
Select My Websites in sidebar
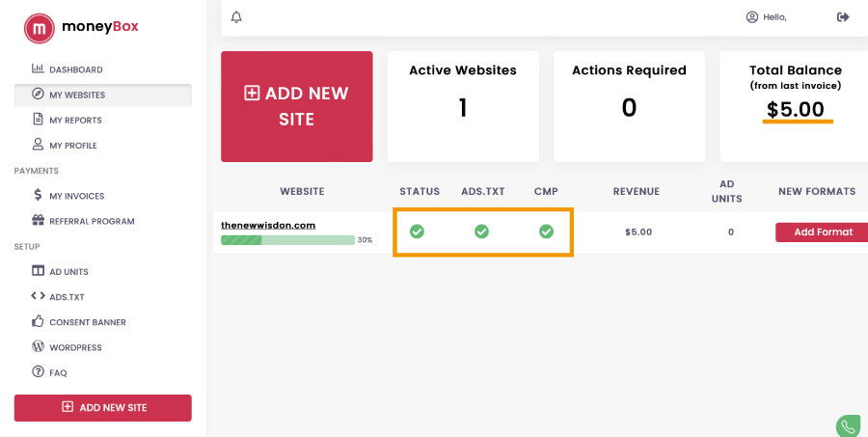(x=103, y=95)
